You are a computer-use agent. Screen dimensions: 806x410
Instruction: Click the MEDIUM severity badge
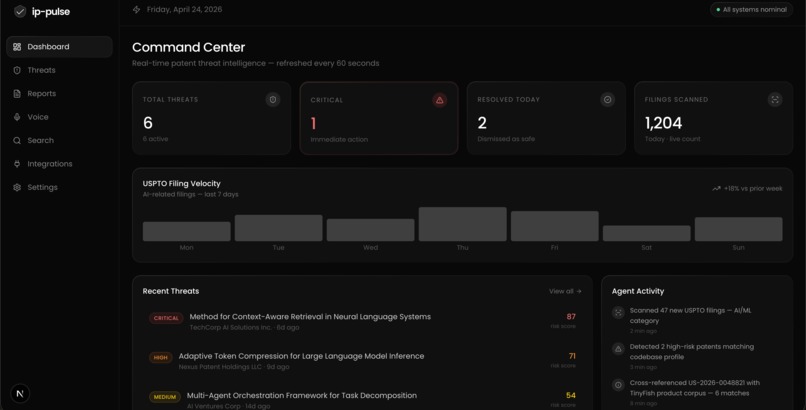164,397
